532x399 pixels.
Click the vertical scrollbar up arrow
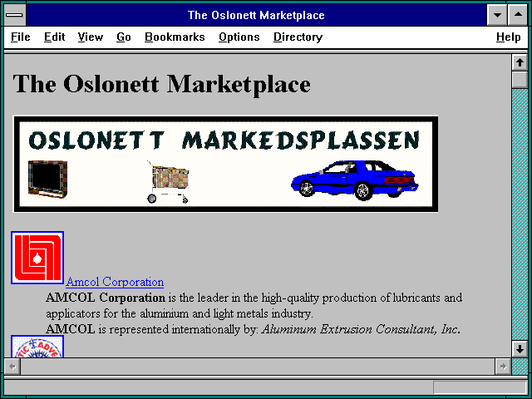[x=520, y=62]
